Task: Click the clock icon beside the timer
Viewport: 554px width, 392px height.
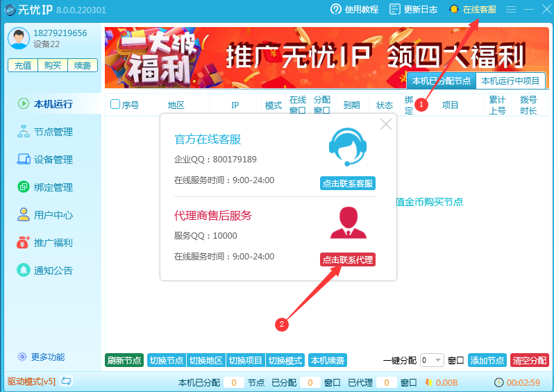Action: tap(498, 382)
